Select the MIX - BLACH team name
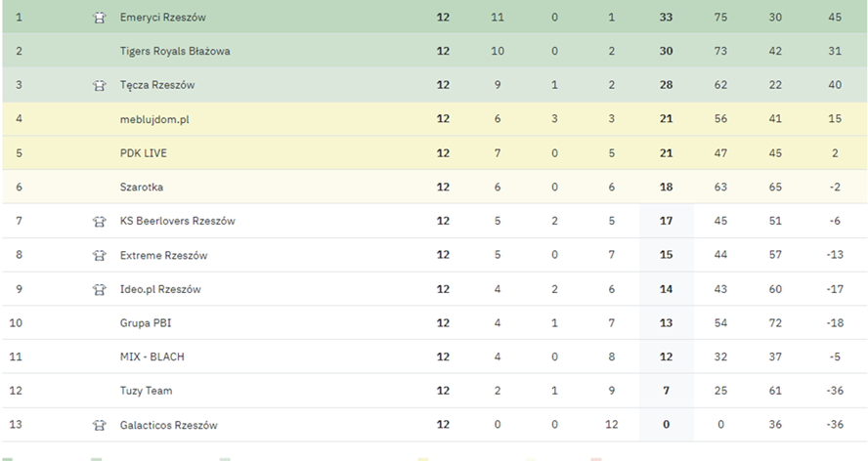Screen dimensions: 868x461 (x=152, y=356)
